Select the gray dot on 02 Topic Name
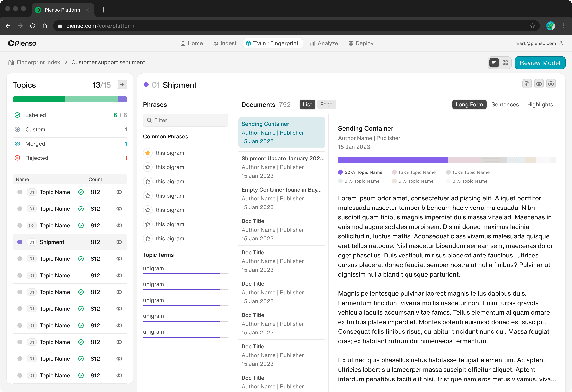The width and height of the screenshot is (572, 392). point(20,225)
